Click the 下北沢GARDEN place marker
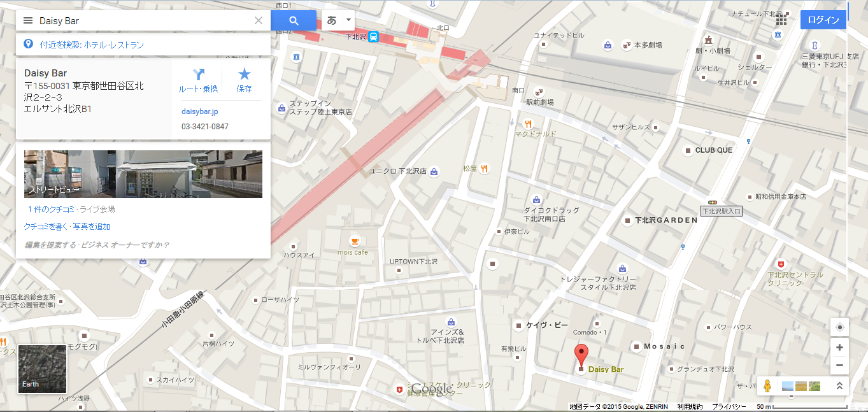Screen dimensions: 868x412 627,220
